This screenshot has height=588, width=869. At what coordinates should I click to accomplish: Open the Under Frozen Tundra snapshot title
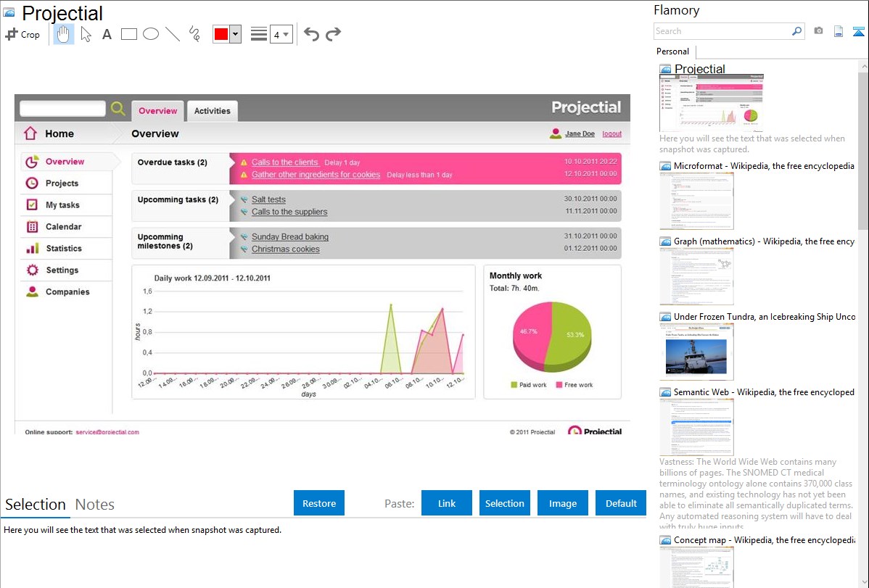[x=765, y=316]
